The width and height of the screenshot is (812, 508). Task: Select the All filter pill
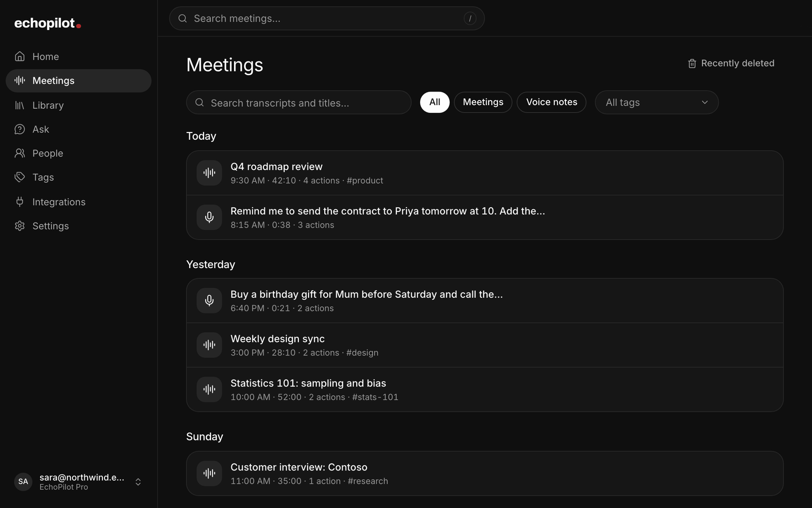(x=435, y=102)
